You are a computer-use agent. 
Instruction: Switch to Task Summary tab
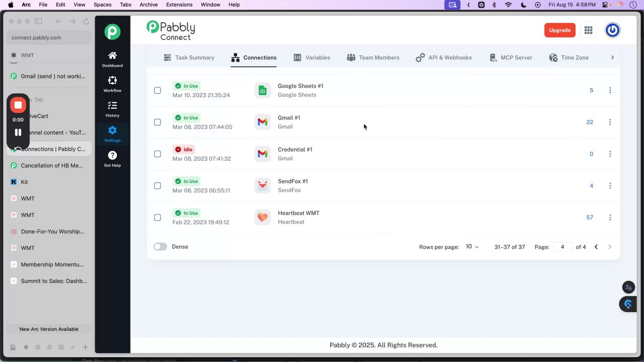pos(189,58)
